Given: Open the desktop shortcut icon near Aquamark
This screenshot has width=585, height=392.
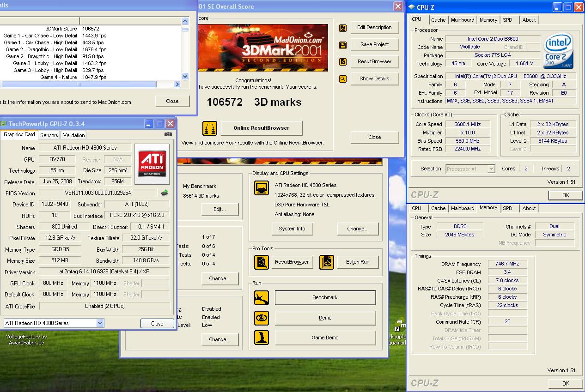Looking at the screenshot, I should (x=401, y=325).
